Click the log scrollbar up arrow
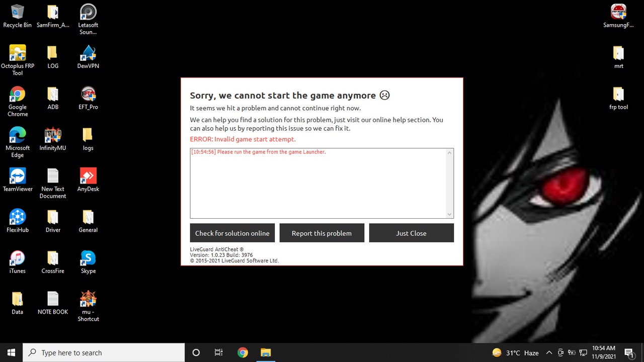The width and height of the screenshot is (644, 362). (x=450, y=152)
